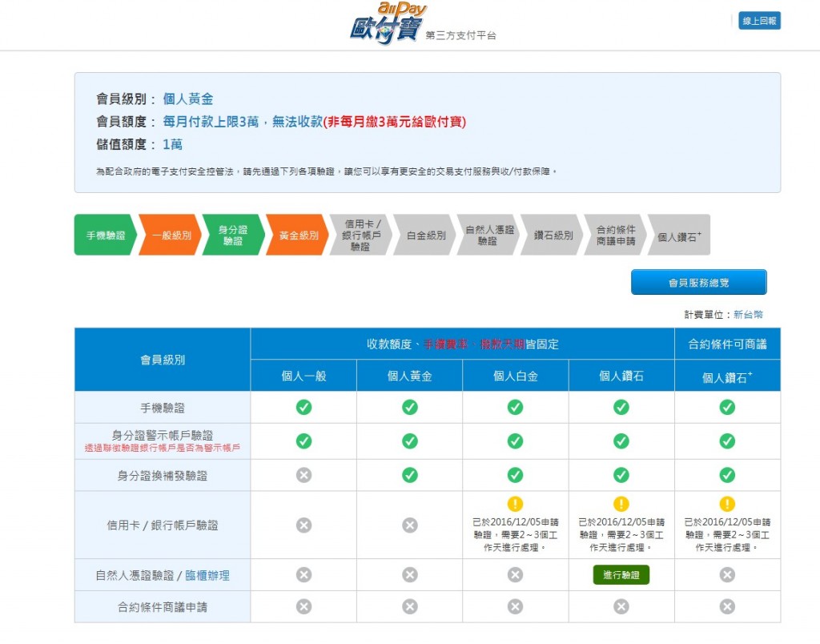Click 身分證換補發驗證 check icon under 個人白金
This screenshot has width=820, height=644.
click(515, 475)
